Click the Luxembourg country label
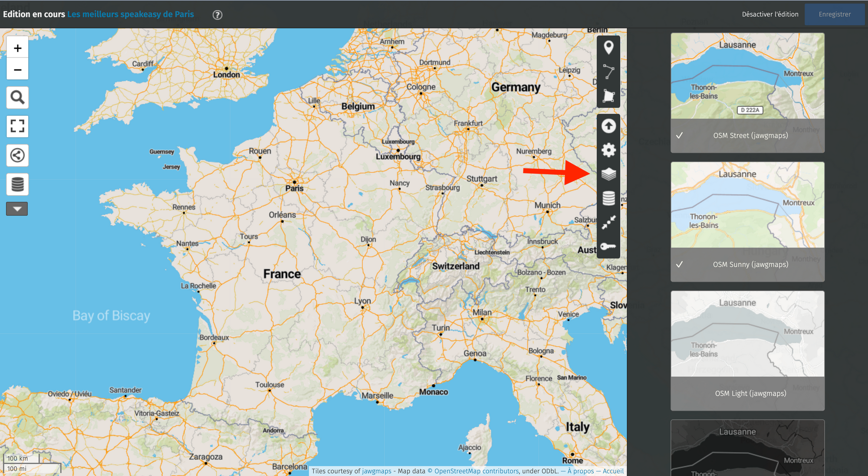Screen dimensions: 868x476 398,157
